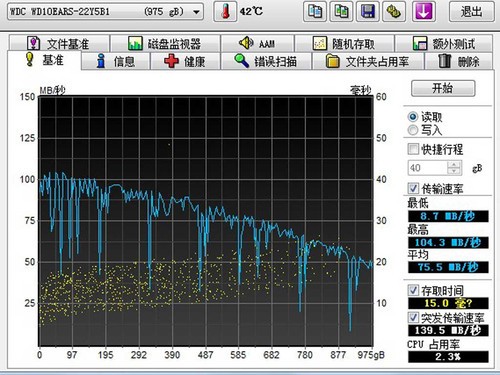
Task: Click the floppy disk save screenshot icon
Action: [368, 12]
